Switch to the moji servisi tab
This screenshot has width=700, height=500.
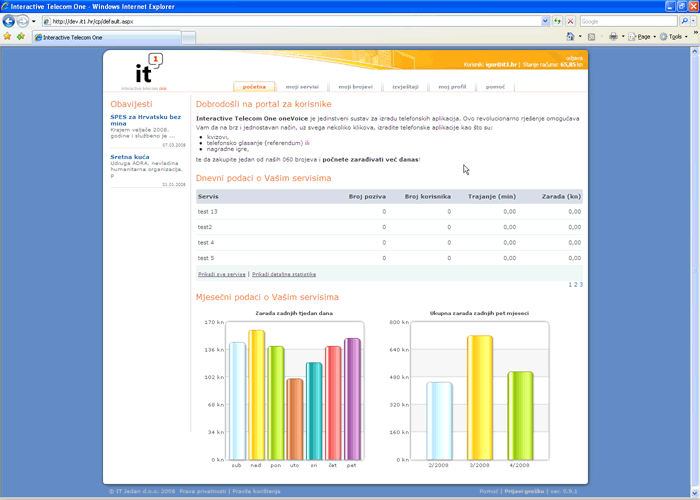coord(301,88)
